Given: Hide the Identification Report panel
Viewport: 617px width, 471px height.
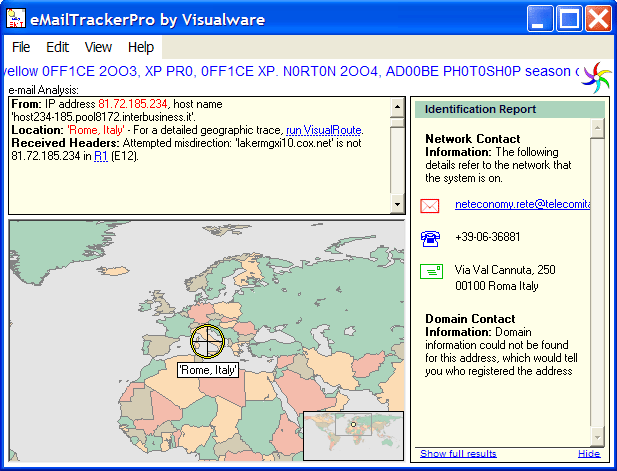Looking at the screenshot, I should point(589,453).
